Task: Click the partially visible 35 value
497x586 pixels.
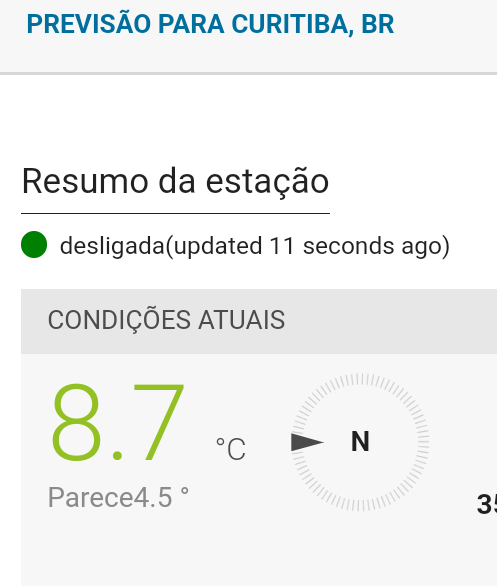Action: (487, 505)
